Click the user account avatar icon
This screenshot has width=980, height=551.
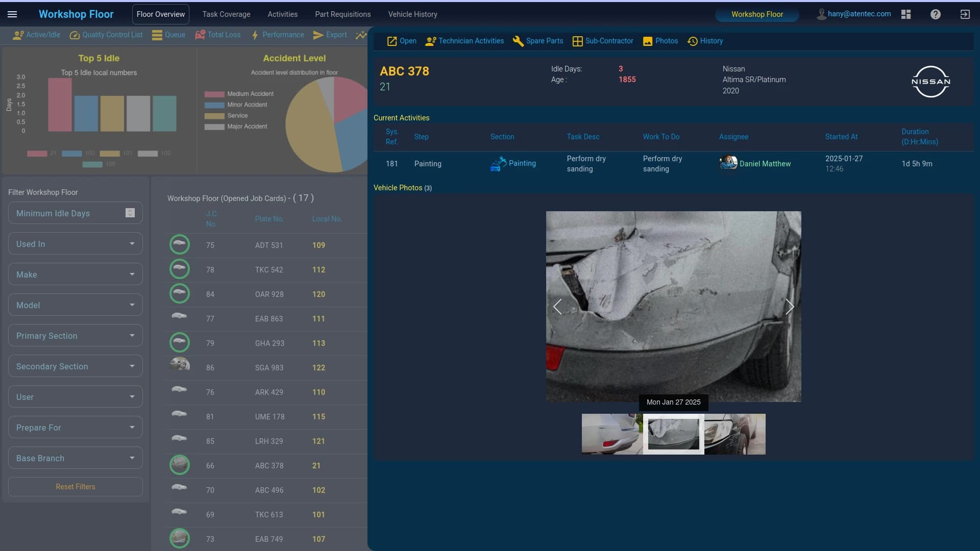821,14
